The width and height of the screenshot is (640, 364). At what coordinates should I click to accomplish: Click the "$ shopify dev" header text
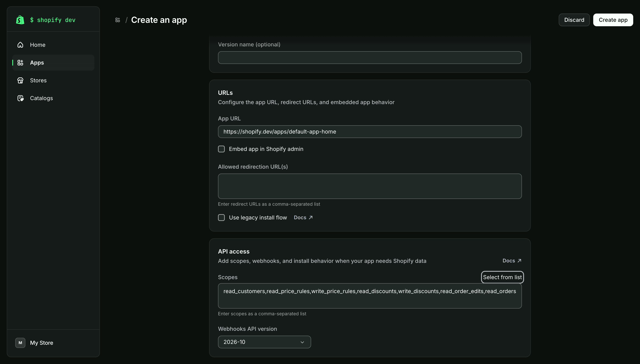[52, 20]
